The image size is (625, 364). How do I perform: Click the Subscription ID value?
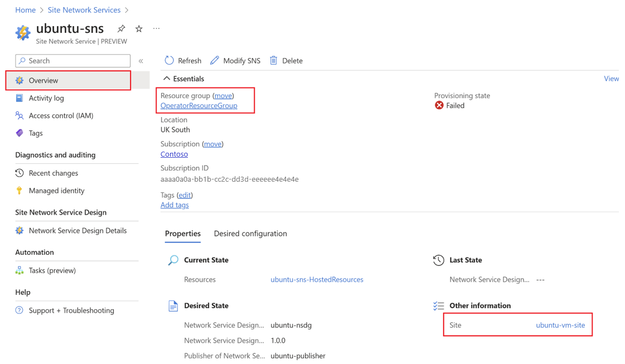(230, 179)
